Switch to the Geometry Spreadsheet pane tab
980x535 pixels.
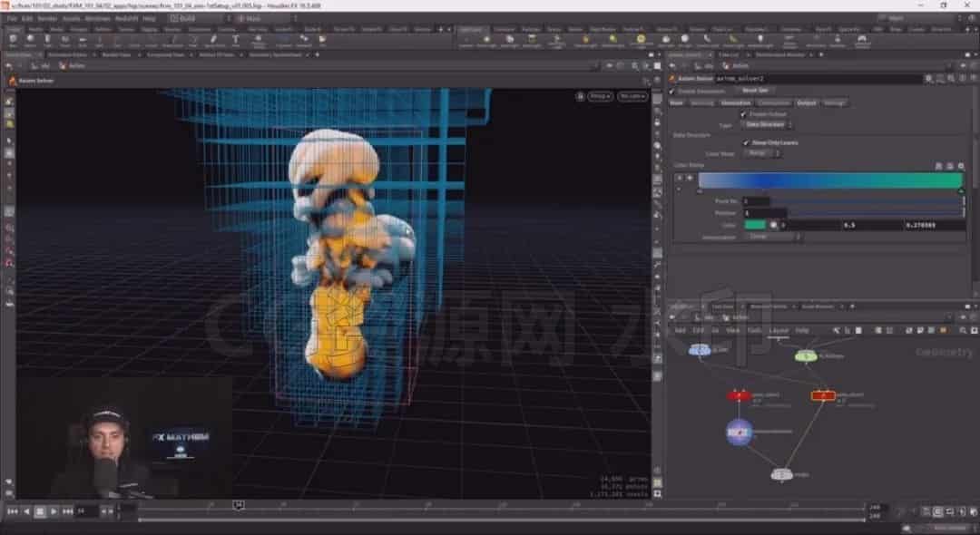point(275,55)
